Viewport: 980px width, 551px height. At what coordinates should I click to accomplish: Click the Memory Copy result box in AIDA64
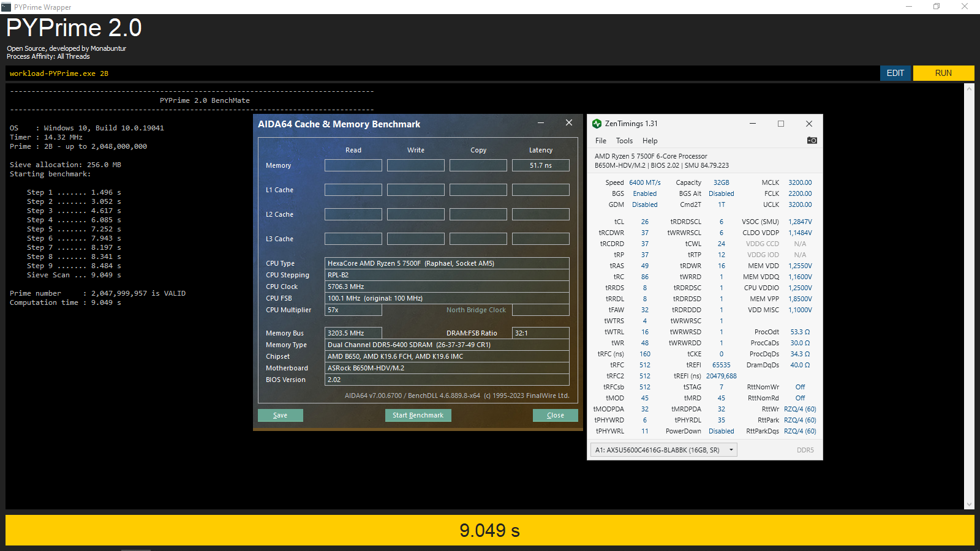pyautogui.click(x=478, y=165)
